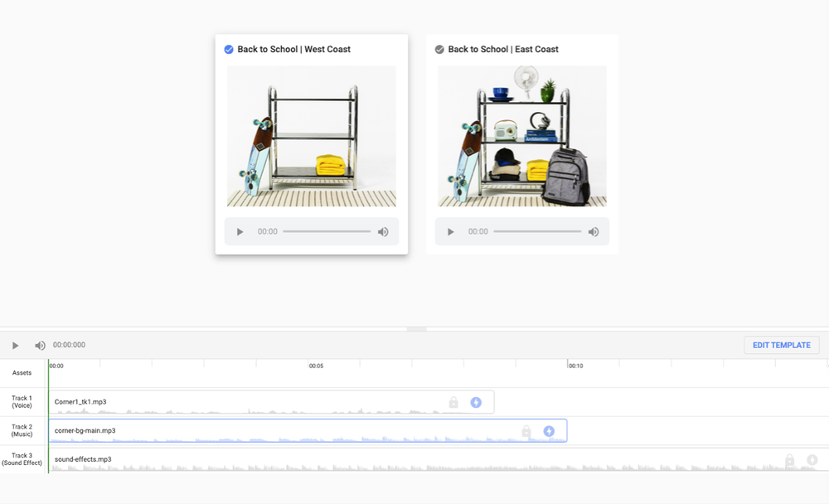The width and height of the screenshot is (829, 504).
Task: Mute the West Coast card volume icon
Action: click(x=383, y=232)
